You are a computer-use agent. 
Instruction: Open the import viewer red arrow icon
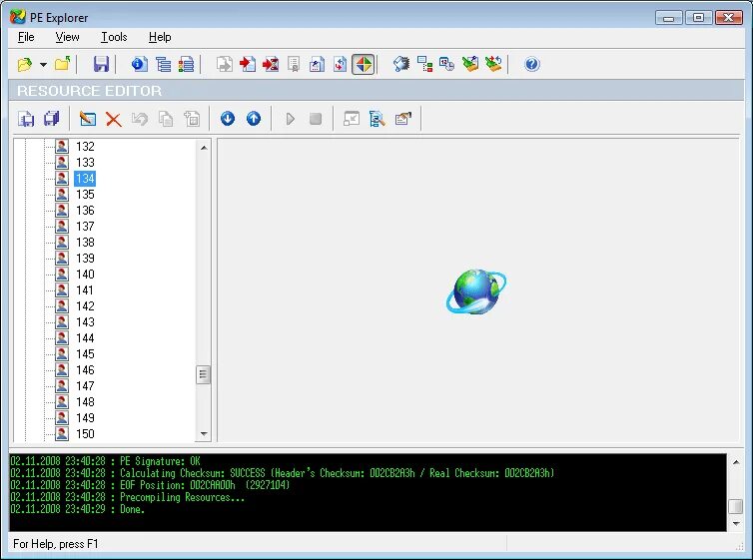coord(248,64)
